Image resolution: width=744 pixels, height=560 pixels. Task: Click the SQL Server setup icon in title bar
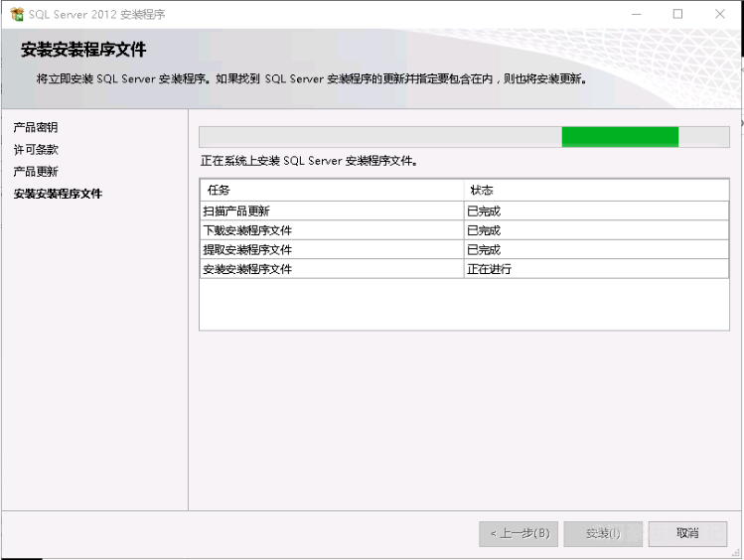pyautogui.click(x=16, y=14)
